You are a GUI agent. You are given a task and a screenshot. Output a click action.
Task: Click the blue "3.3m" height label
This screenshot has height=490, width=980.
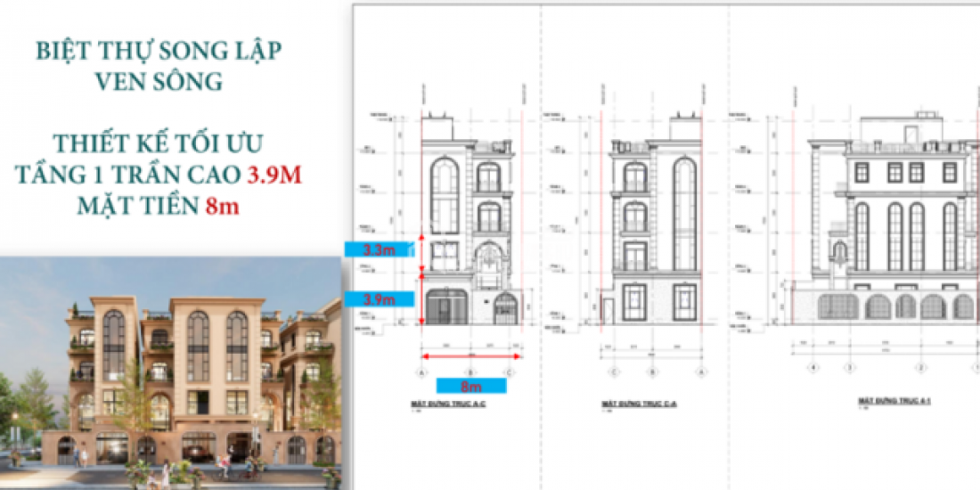click(379, 250)
